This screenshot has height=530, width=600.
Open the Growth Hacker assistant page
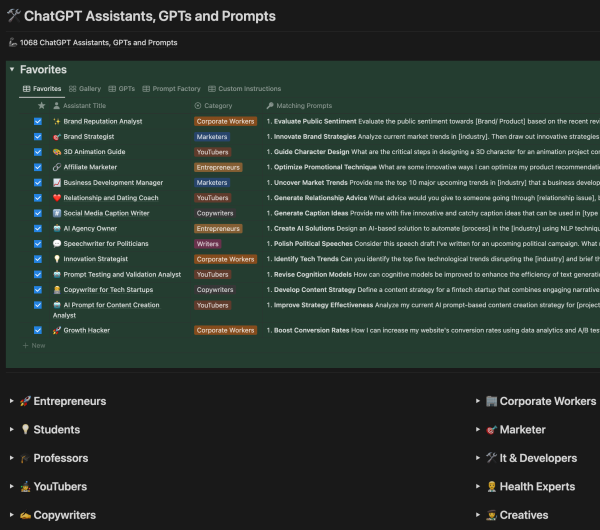coord(86,330)
